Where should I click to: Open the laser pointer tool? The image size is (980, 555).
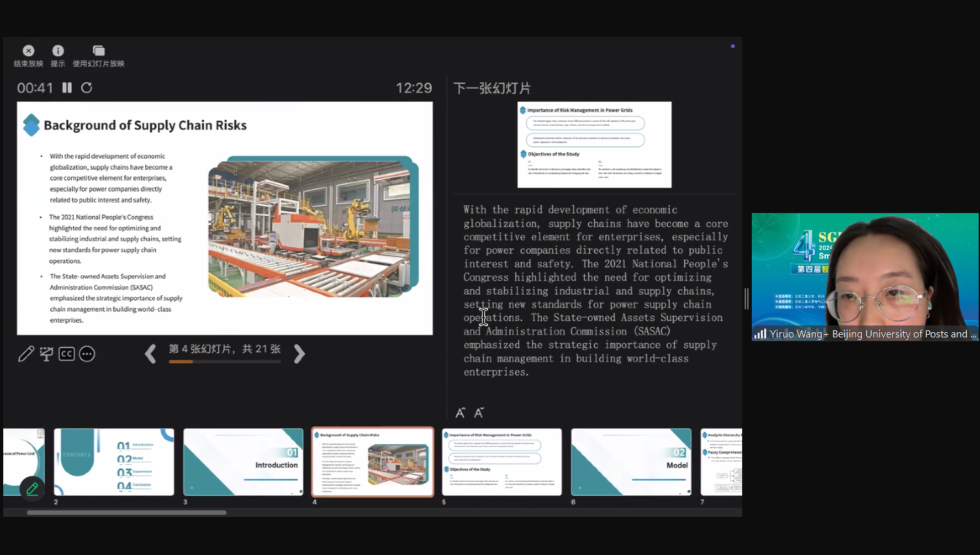(x=46, y=354)
